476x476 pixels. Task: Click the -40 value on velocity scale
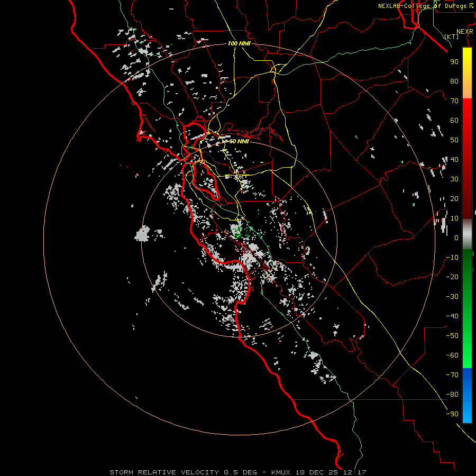click(x=452, y=316)
